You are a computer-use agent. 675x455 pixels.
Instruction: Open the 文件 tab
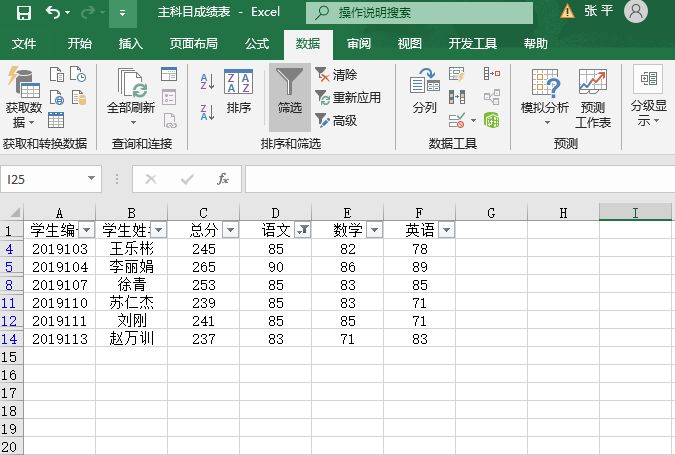pyautogui.click(x=24, y=43)
